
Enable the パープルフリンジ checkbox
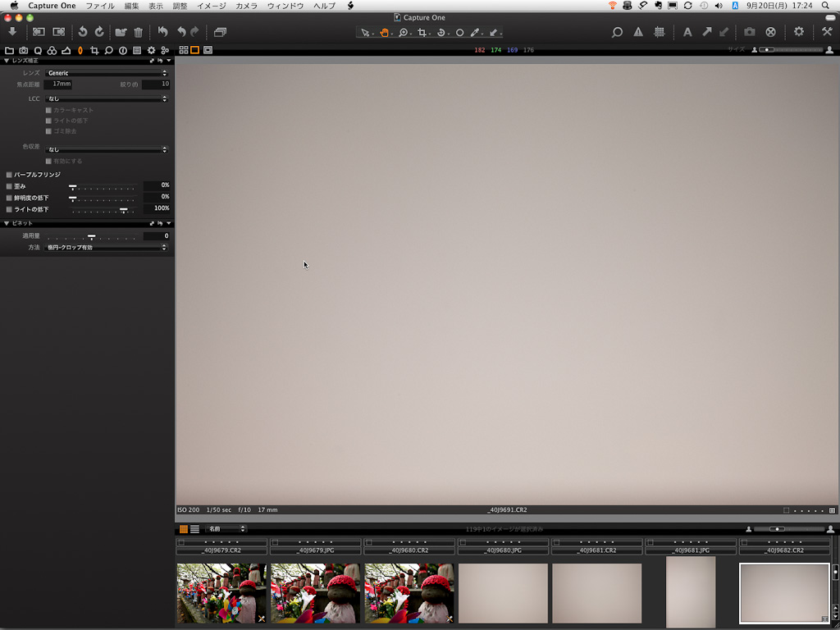(x=9, y=175)
